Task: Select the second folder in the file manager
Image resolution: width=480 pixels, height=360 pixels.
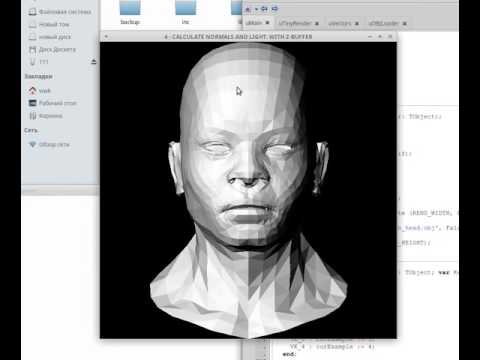Action: (x=185, y=13)
